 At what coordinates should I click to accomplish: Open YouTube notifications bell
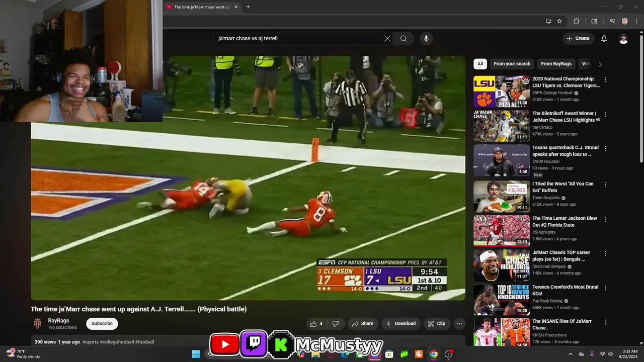[x=604, y=38]
